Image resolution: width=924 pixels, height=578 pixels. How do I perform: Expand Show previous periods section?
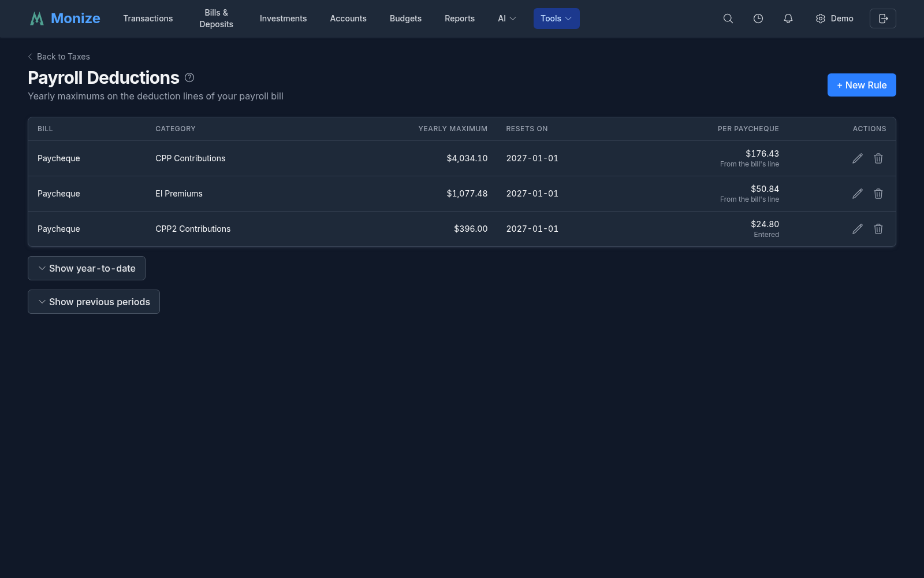pos(94,302)
